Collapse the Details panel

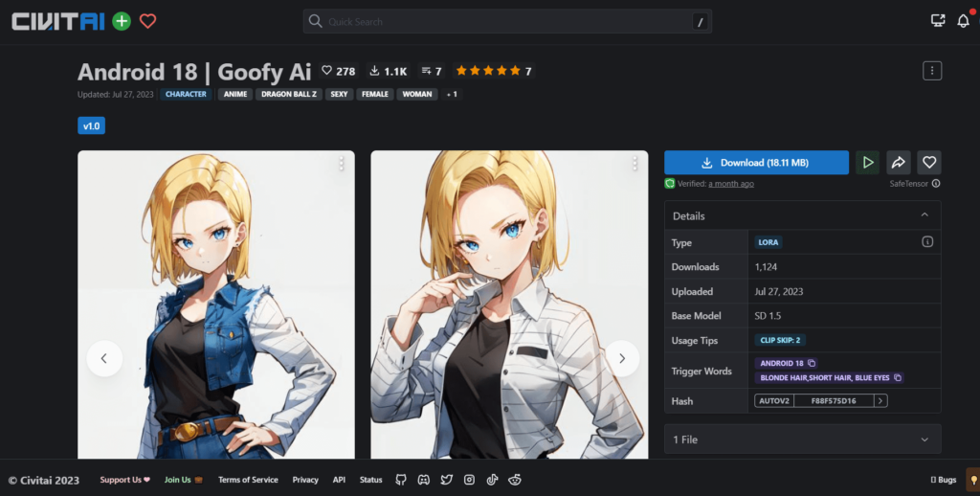pos(924,215)
